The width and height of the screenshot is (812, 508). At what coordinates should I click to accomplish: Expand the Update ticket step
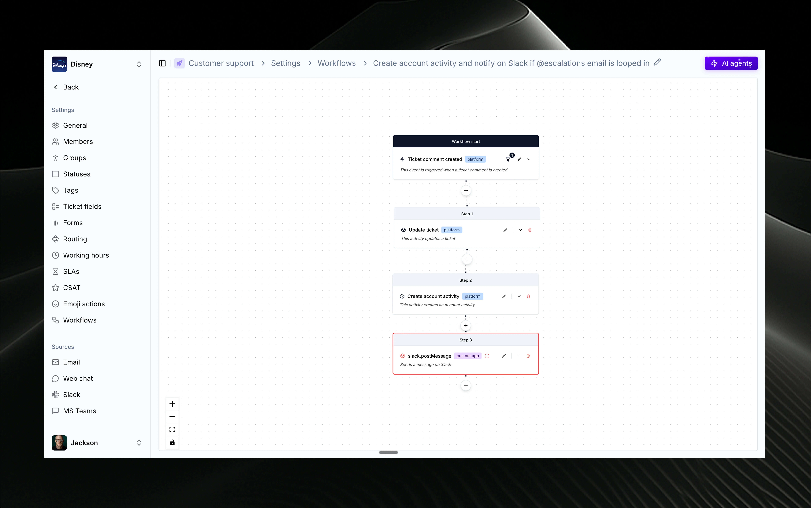pyautogui.click(x=520, y=230)
